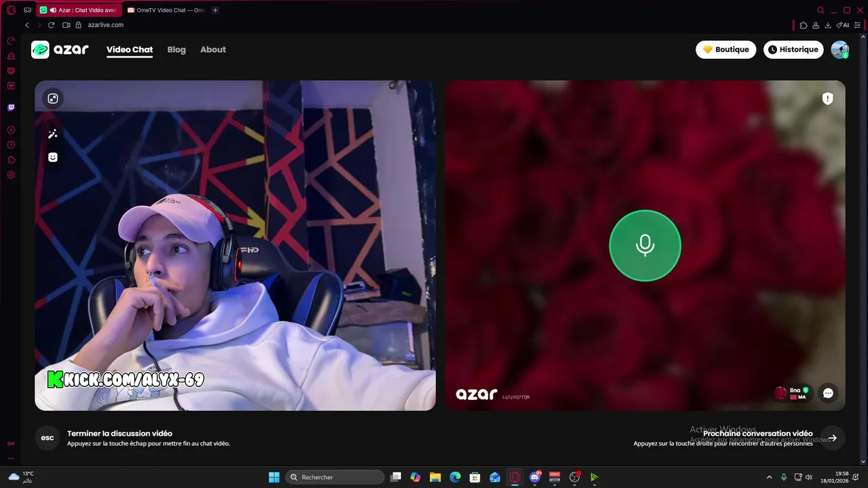868x488 pixels.
Task: Click the user profile avatar
Action: pos(840,49)
